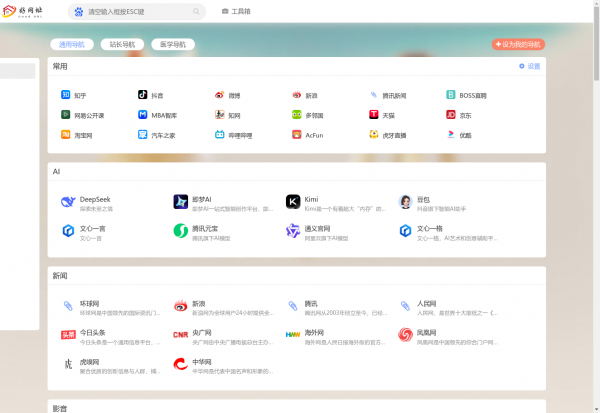Open the Kimi AI icon
The width and height of the screenshot is (600, 413).
293,202
